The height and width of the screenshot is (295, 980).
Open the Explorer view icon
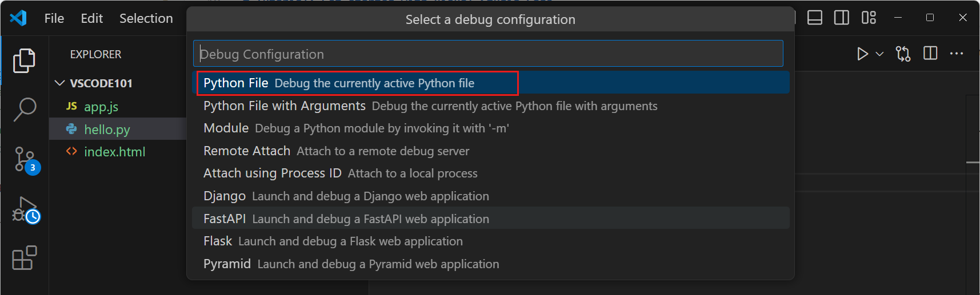coord(24,60)
